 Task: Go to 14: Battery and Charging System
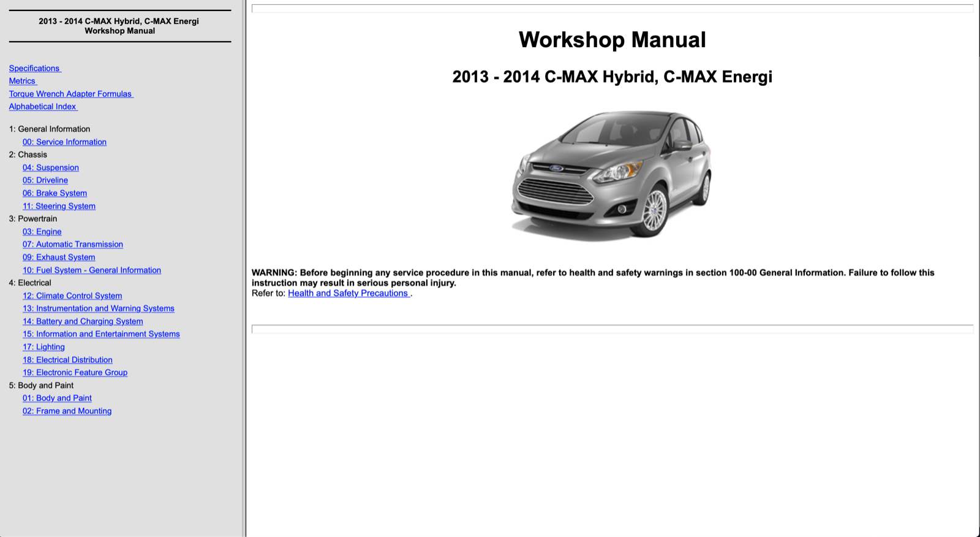pyautogui.click(x=83, y=321)
